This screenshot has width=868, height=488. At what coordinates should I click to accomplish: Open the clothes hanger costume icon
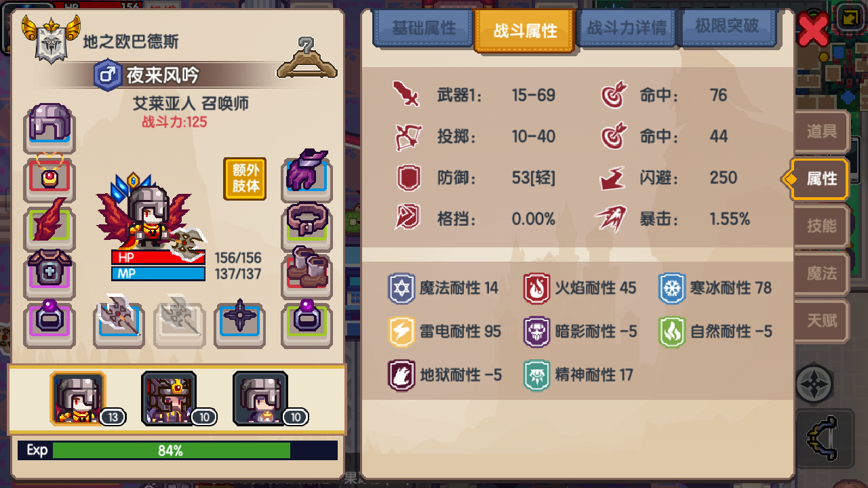(x=307, y=58)
